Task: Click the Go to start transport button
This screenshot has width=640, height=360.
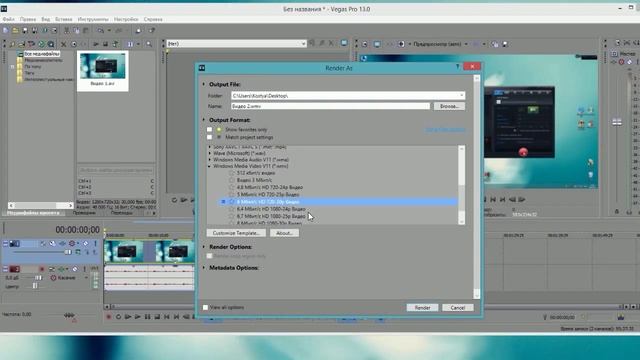Action: coord(167,317)
